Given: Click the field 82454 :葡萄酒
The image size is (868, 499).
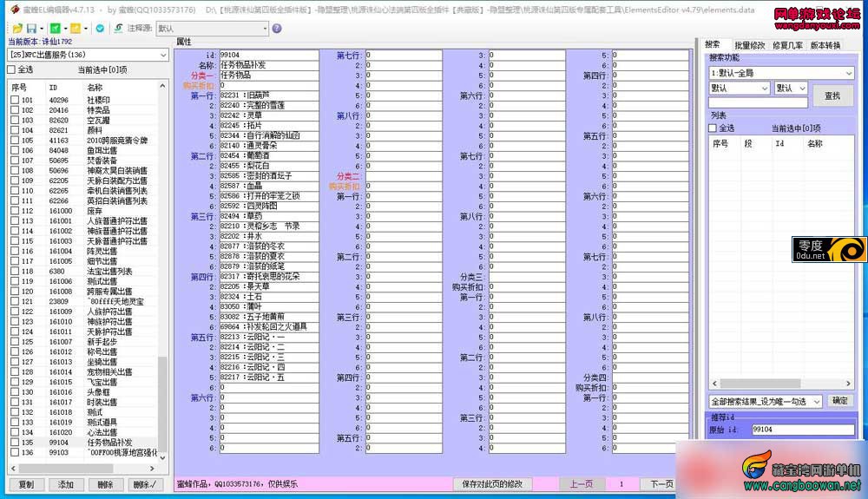Looking at the screenshot, I should click(x=269, y=155).
